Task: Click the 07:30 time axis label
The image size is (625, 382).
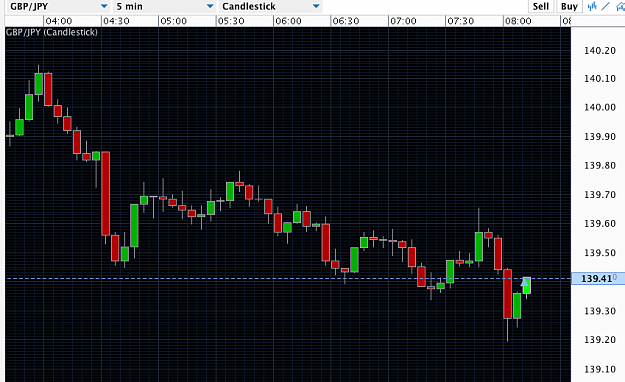Action: pos(460,21)
